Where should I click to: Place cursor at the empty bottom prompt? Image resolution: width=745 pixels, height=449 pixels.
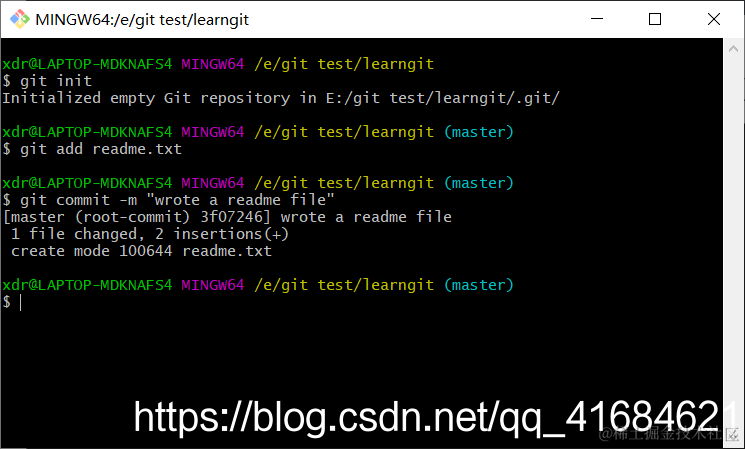pos(20,302)
